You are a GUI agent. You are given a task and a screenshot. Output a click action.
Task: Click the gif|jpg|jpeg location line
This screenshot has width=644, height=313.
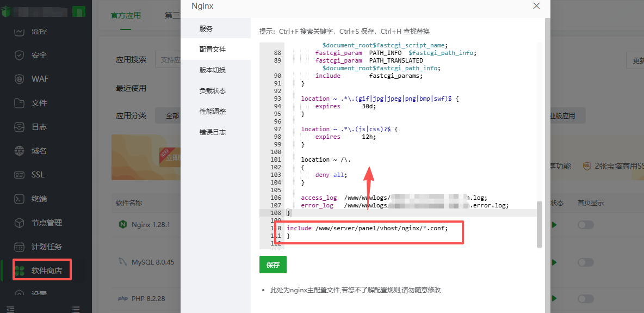pyautogui.click(x=380, y=99)
